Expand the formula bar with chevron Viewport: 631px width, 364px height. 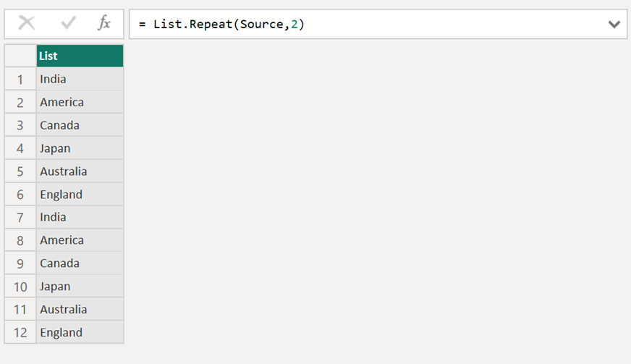coord(614,24)
